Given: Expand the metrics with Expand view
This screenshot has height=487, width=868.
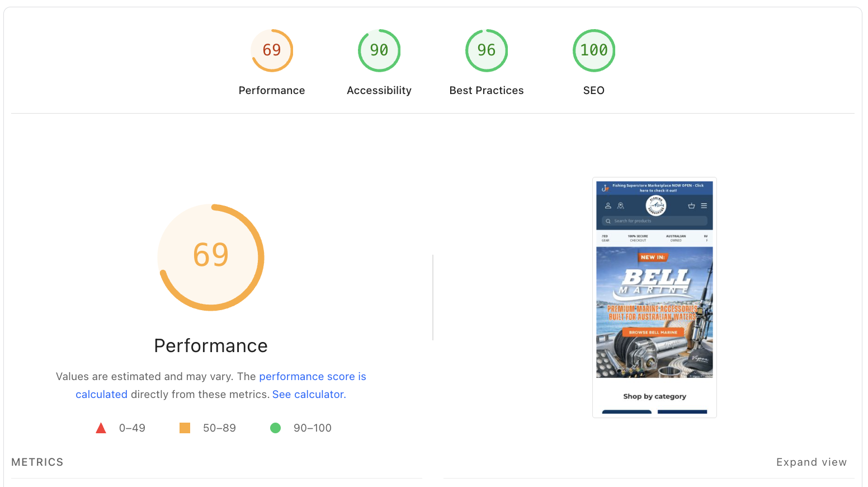Looking at the screenshot, I should (811, 462).
